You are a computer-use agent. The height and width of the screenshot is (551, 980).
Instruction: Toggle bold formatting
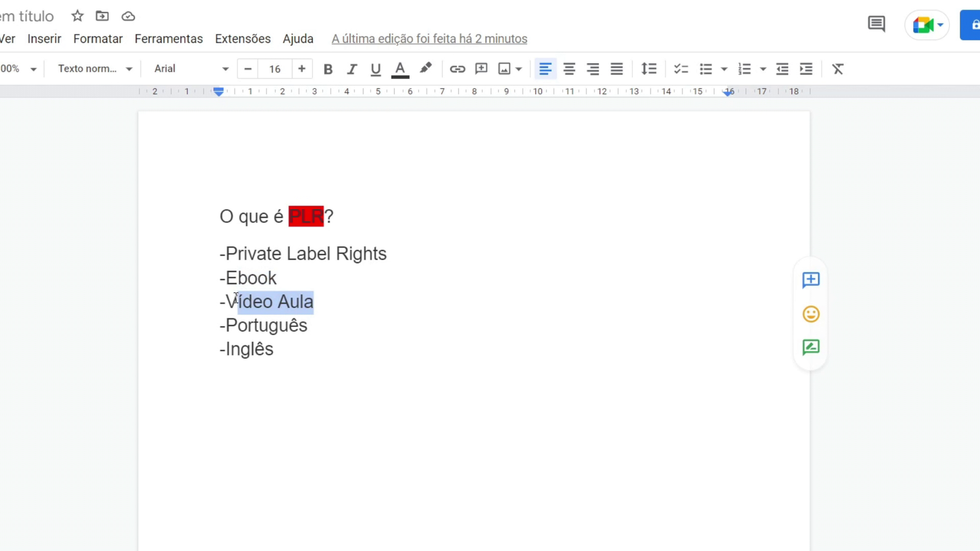(x=328, y=69)
